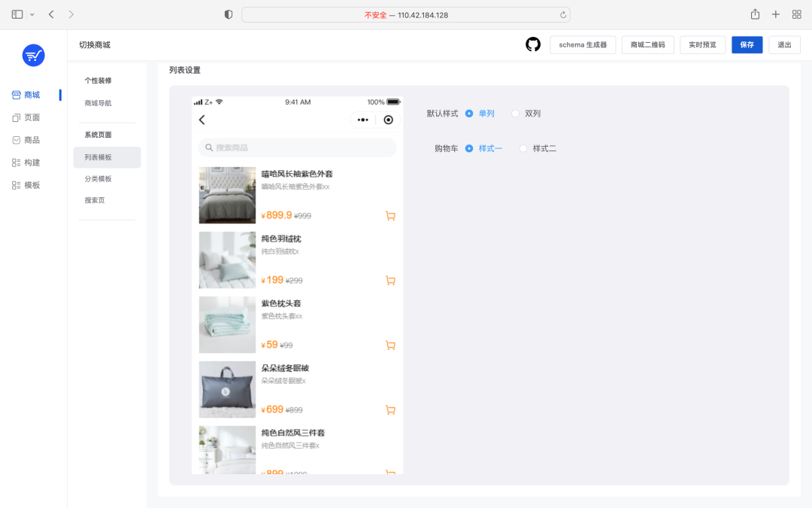Select the 样式二 cart style radio
Screen dimensions: 812x508
point(523,149)
